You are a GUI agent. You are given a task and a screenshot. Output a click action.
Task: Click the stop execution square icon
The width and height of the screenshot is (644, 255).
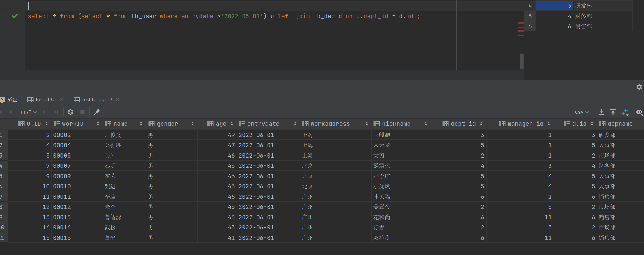point(82,112)
